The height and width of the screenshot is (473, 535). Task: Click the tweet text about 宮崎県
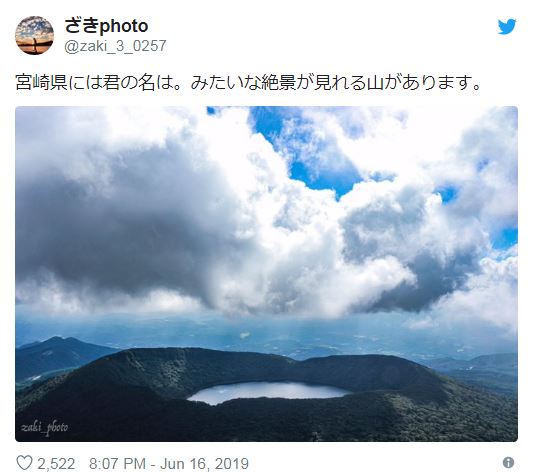coord(248,83)
